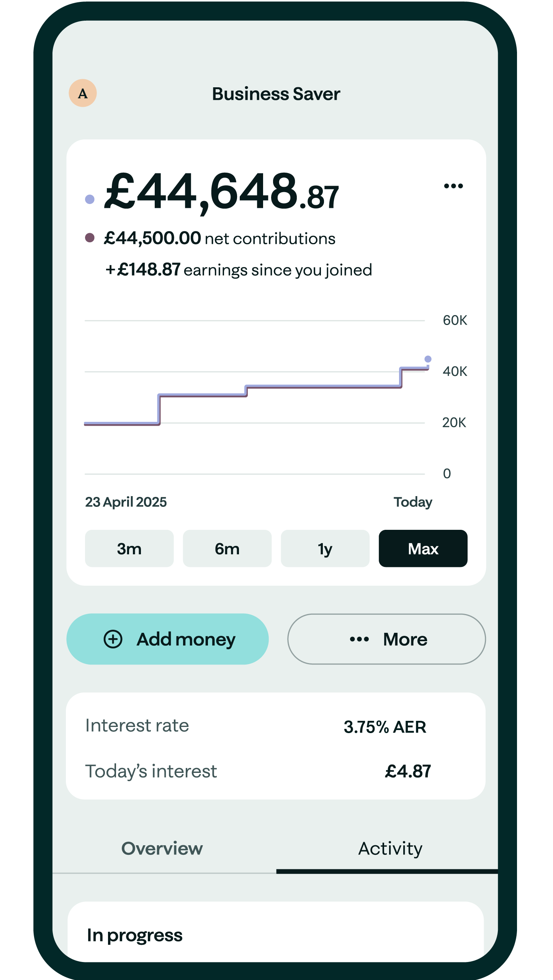Switch to the Overview tab
The height and width of the screenshot is (980, 553).
pos(162,848)
